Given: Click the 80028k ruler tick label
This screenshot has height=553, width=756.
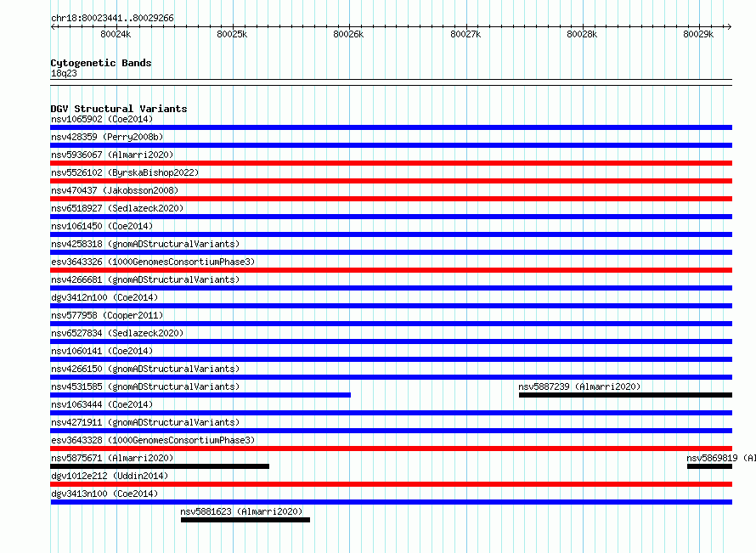Looking at the screenshot, I should click(582, 34).
